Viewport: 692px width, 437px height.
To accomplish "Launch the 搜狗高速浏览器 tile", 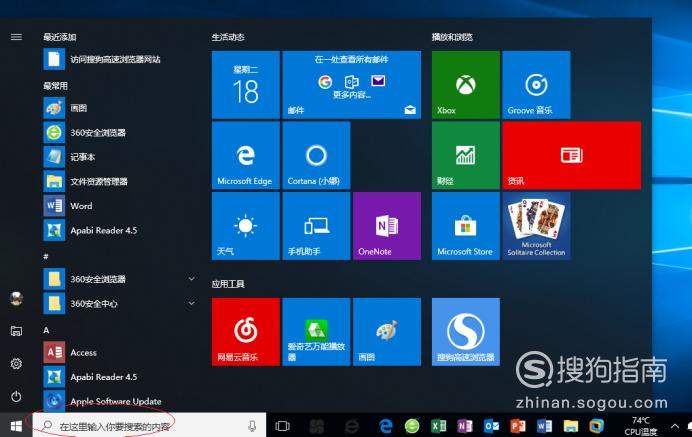I will coord(466,332).
